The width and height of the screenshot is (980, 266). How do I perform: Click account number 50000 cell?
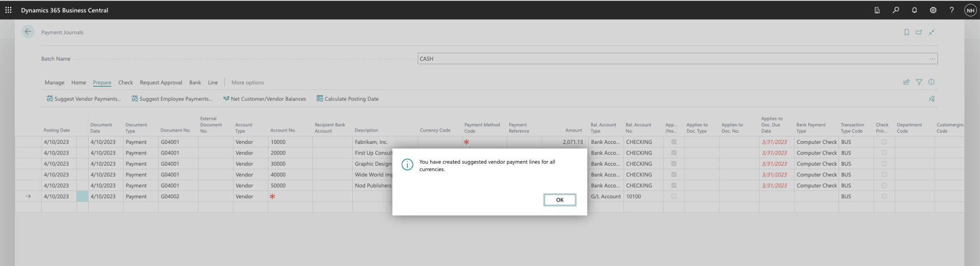290,186
